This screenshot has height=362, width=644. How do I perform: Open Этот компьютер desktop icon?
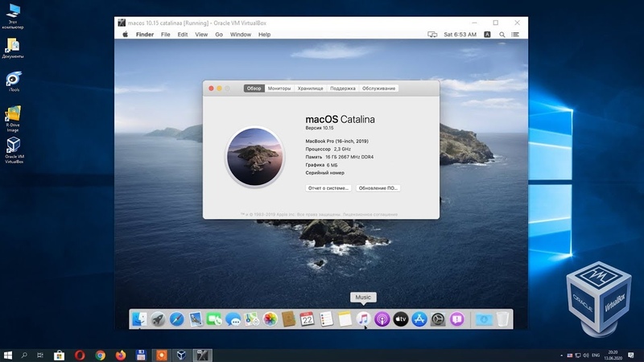click(x=13, y=16)
